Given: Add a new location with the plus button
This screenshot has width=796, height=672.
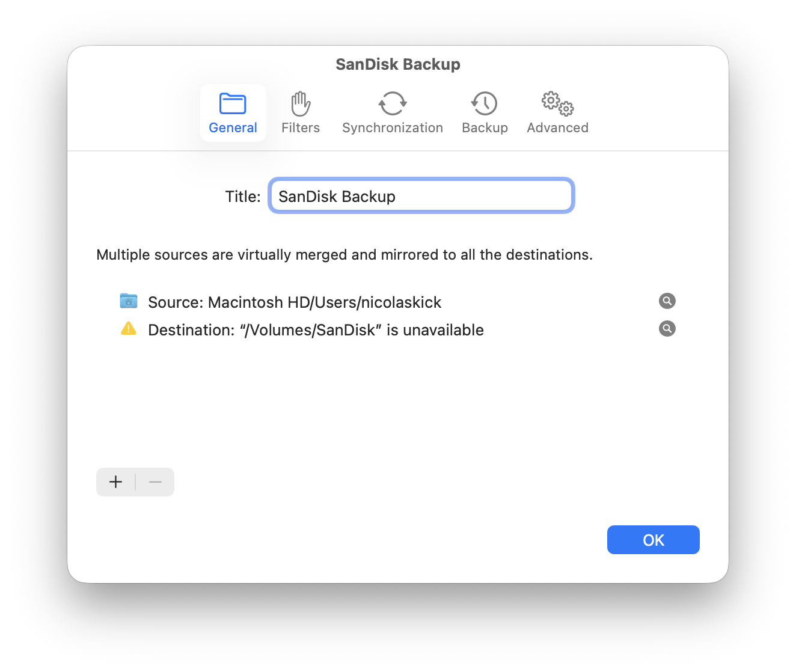Looking at the screenshot, I should pos(116,482).
